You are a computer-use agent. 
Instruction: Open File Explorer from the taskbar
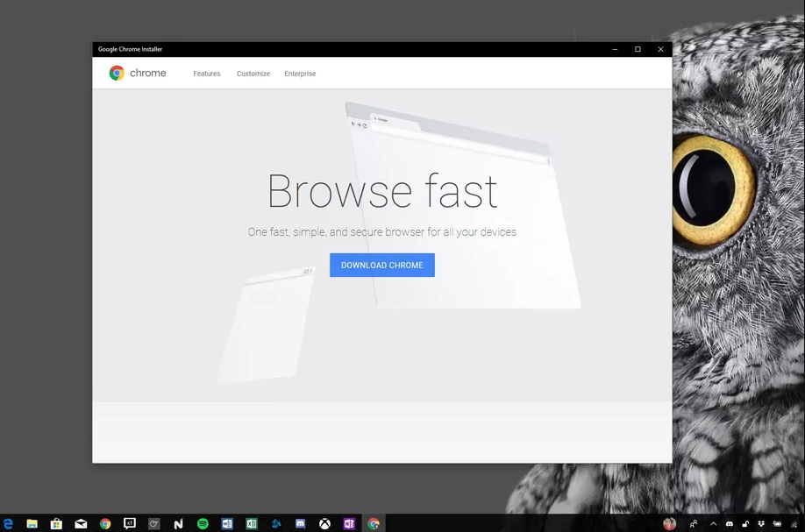32,523
